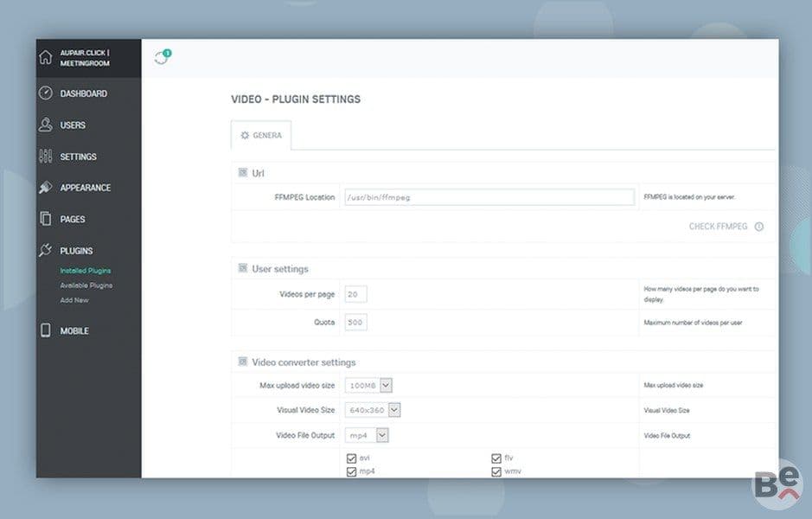Click the CHECK FFMPEG button
This screenshot has width=812, height=519.
coord(719,227)
